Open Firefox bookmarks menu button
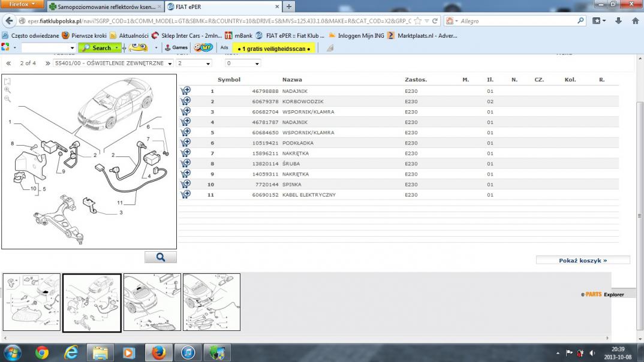 (x=599, y=21)
